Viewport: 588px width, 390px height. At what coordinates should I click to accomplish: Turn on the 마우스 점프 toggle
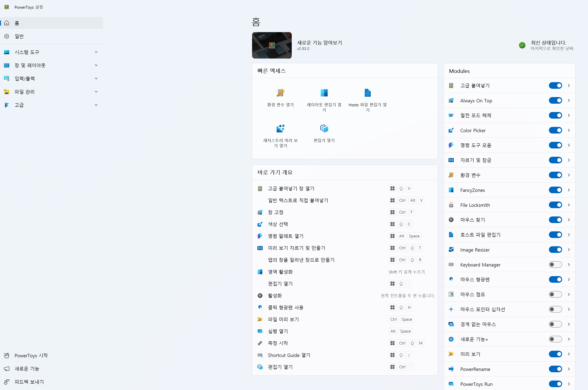click(x=555, y=294)
